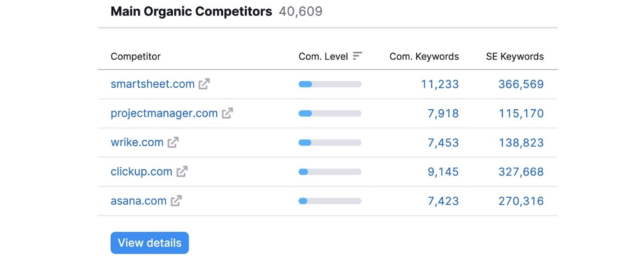Open wrike.com via its external link icon

click(x=173, y=142)
